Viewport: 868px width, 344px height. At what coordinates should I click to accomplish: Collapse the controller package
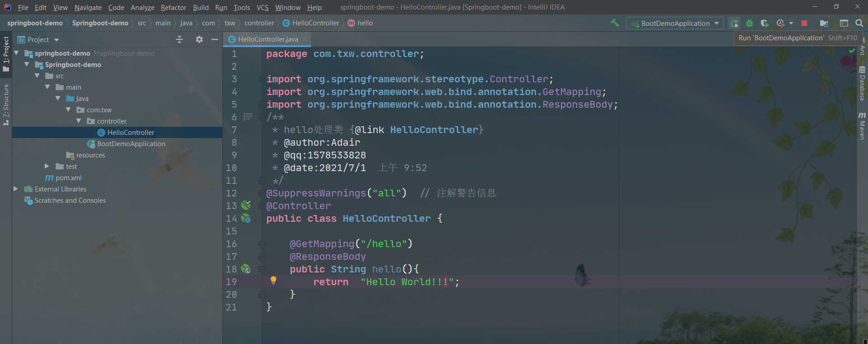click(79, 121)
